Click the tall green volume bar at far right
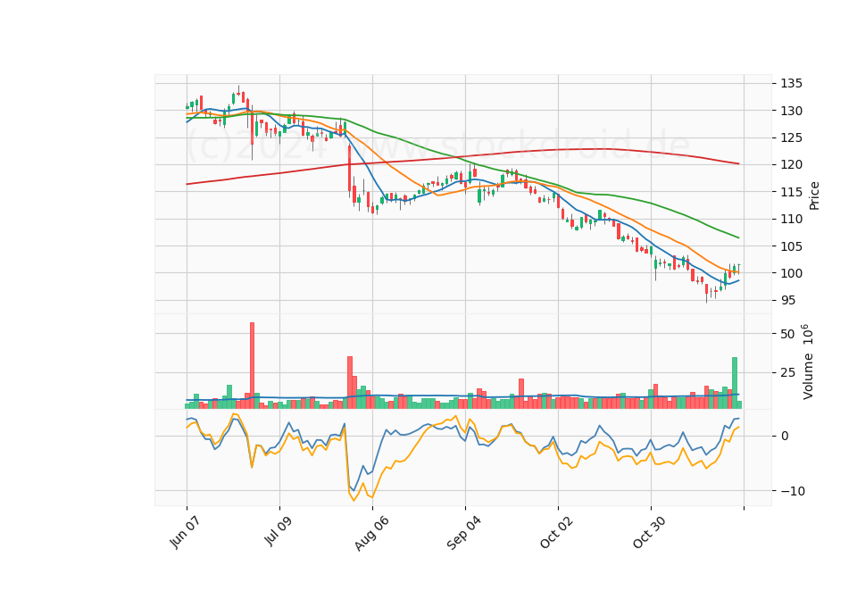The width and height of the screenshot is (857, 616). pyautogui.click(x=735, y=383)
